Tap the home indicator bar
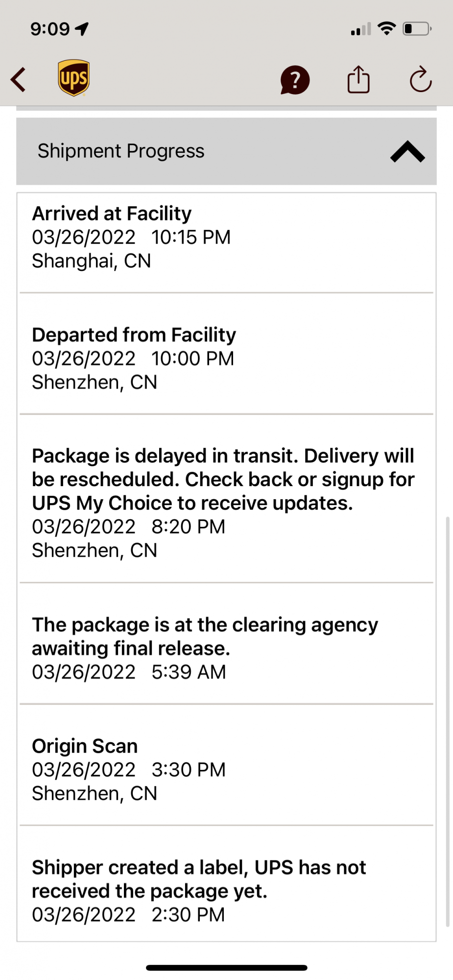Screen dimensions: 453x980 pyautogui.click(x=226, y=968)
